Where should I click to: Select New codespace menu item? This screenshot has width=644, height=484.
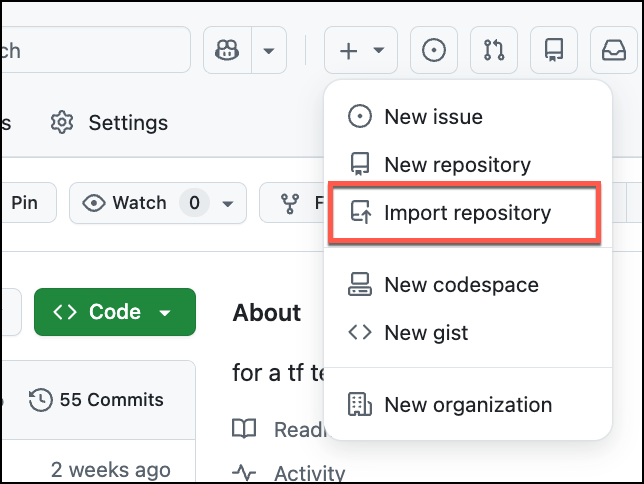click(468, 285)
